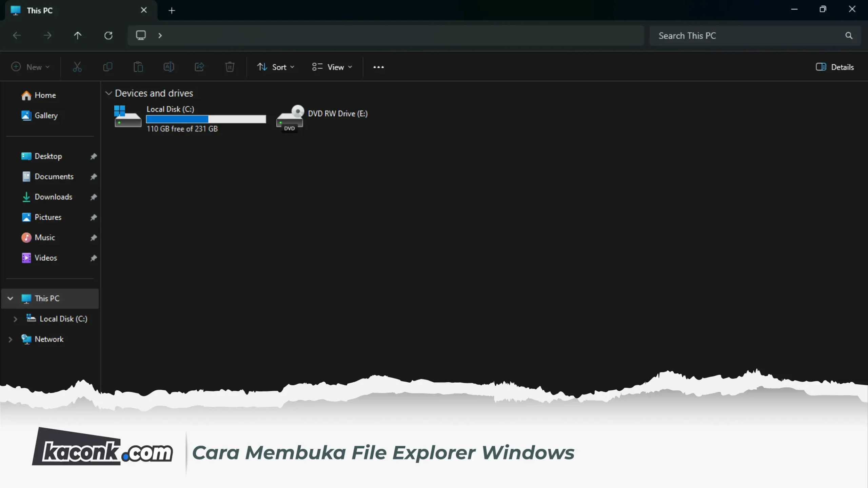Expand Local Disk (C:) in sidebar
The image size is (868, 488).
(15, 319)
